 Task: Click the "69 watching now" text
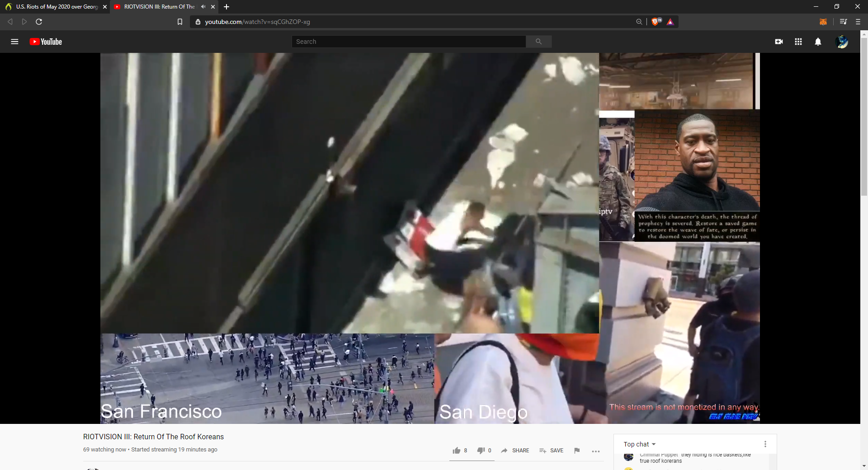pos(104,450)
